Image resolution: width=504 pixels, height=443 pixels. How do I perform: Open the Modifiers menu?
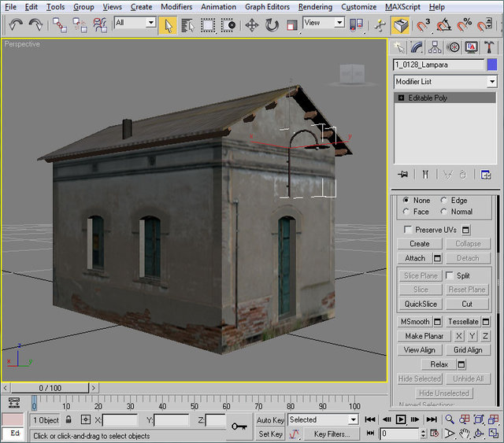(176, 6)
